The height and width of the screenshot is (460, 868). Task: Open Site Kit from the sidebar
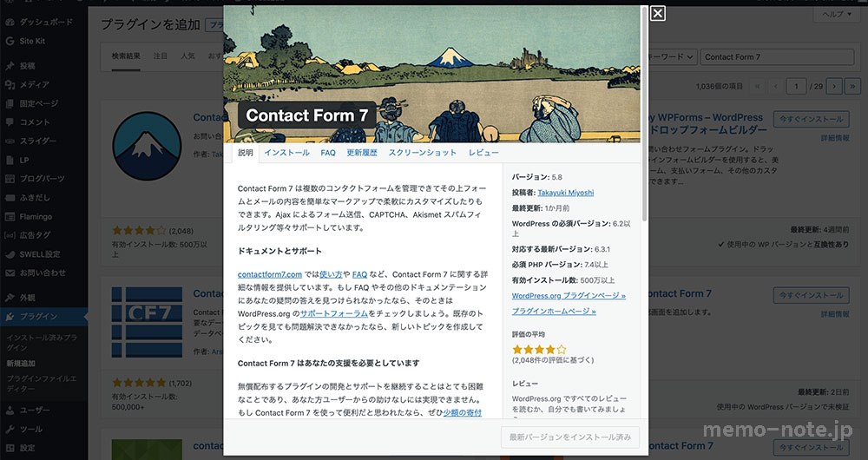point(32,41)
